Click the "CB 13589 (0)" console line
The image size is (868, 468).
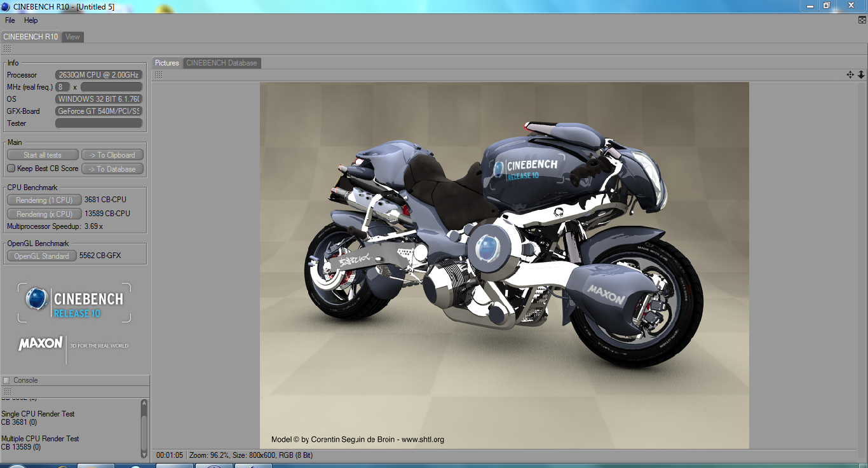click(x=21, y=447)
